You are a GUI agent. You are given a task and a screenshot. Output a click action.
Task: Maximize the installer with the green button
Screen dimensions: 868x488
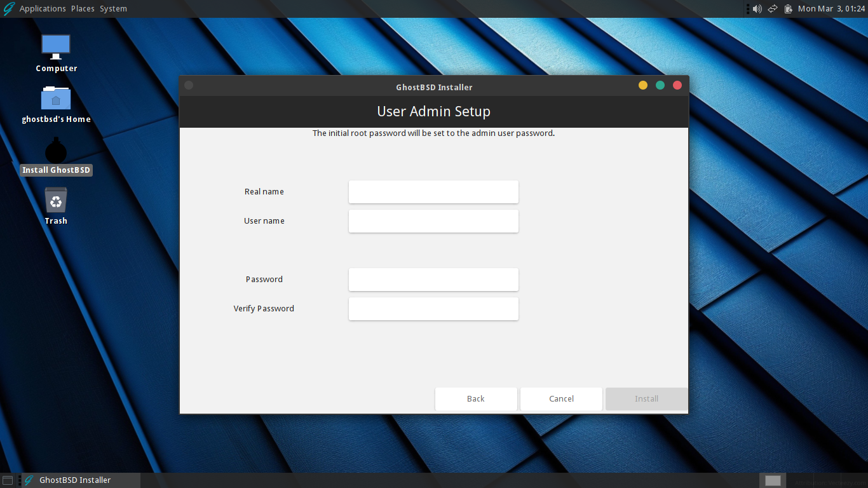tap(660, 85)
